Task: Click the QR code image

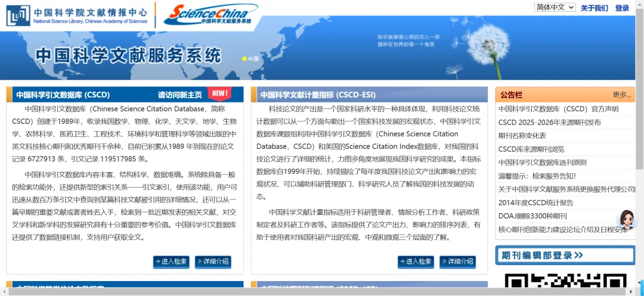Action: pyautogui.click(x=565, y=281)
